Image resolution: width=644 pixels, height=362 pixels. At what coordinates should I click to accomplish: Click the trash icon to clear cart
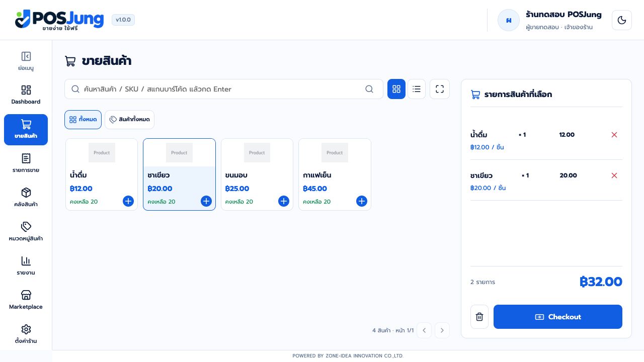point(479,317)
